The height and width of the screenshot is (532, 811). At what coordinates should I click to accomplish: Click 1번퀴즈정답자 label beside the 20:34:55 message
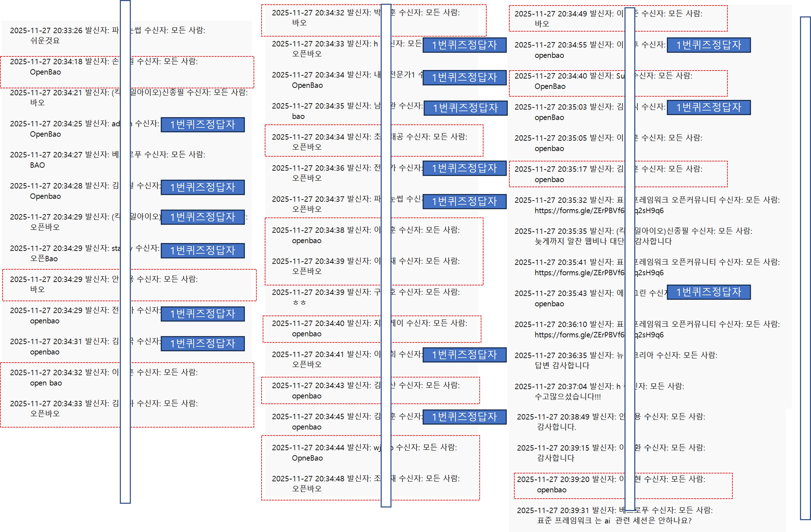point(708,45)
